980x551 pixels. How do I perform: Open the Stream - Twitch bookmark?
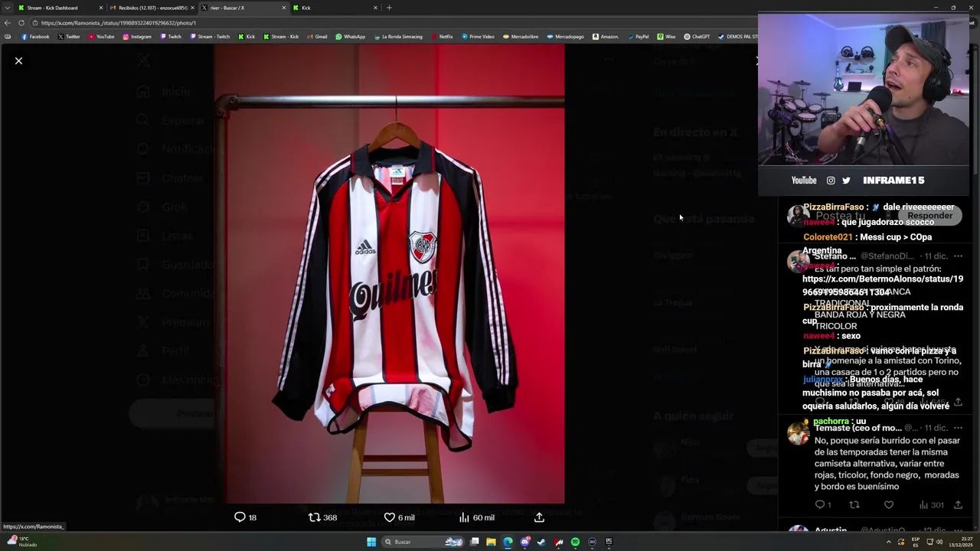tap(210, 37)
